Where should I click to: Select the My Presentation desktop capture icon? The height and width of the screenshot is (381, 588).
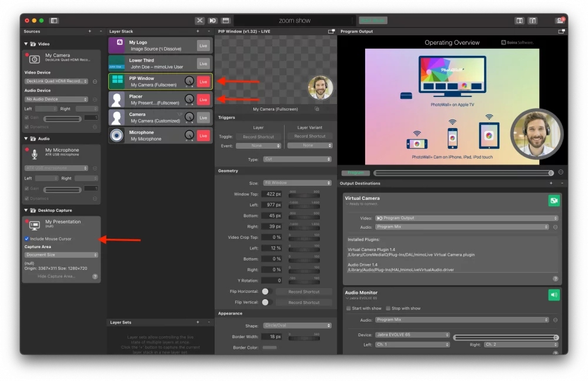click(x=35, y=225)
